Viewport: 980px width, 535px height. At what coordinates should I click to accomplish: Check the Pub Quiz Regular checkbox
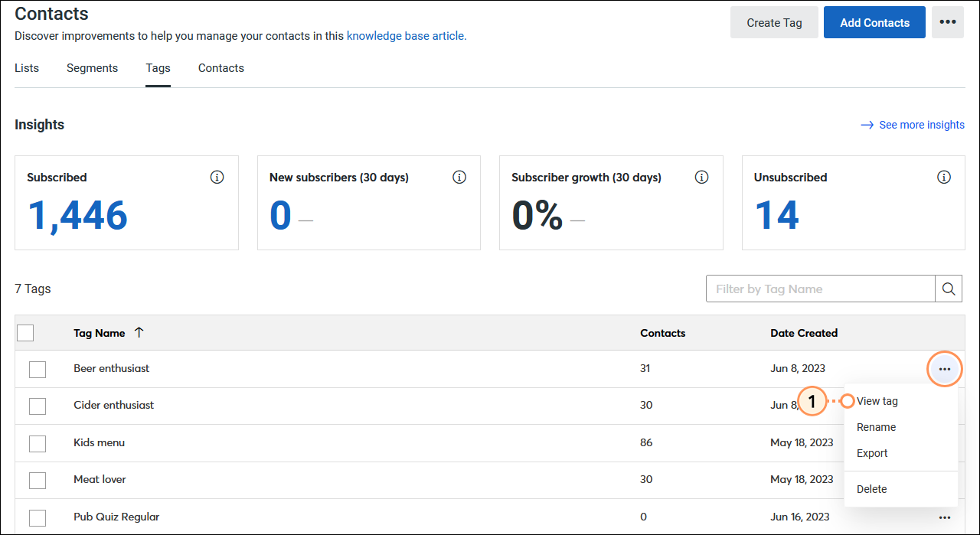click(x=38, y=517)
